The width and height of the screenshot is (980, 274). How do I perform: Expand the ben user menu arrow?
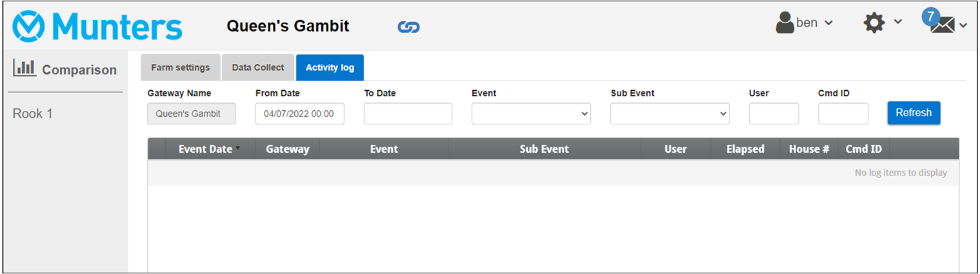pyautogui.click(x=829, y=23)
